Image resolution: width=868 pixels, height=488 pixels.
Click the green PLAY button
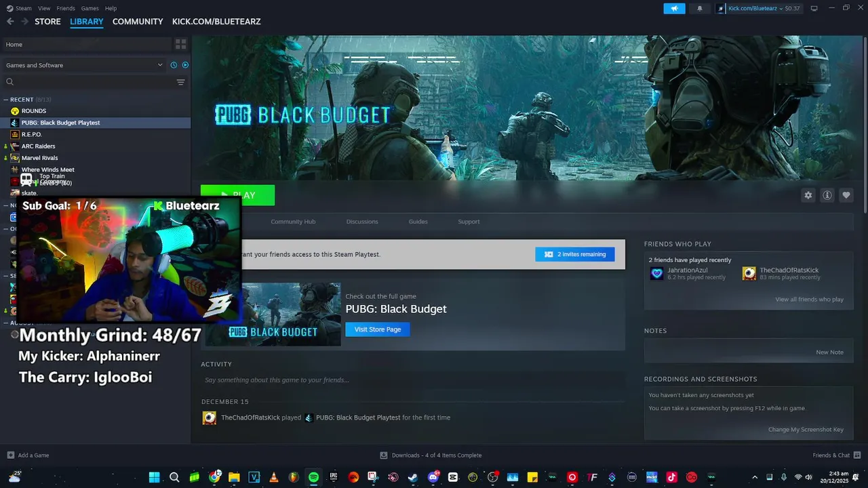pyautogui.click(x=237, y=195)
